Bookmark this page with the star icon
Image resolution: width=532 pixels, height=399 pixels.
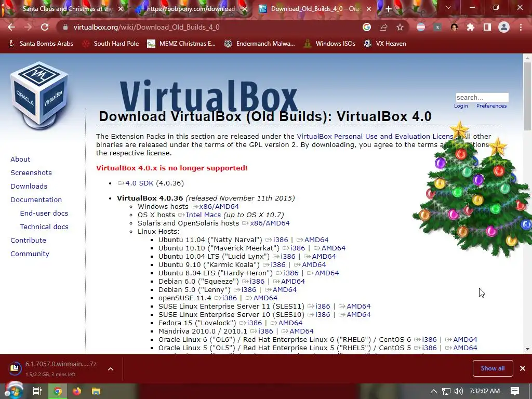pyautogui.click(x=400, y=27)
